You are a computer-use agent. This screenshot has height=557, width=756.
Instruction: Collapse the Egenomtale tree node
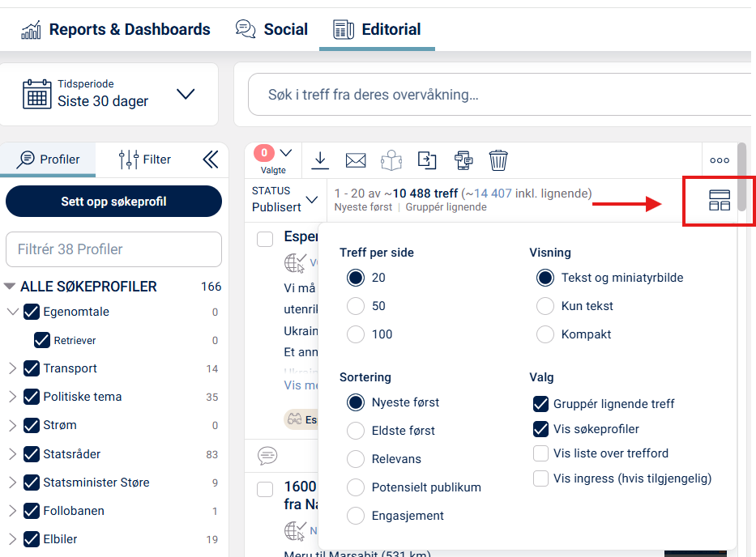tap(13, 312)
